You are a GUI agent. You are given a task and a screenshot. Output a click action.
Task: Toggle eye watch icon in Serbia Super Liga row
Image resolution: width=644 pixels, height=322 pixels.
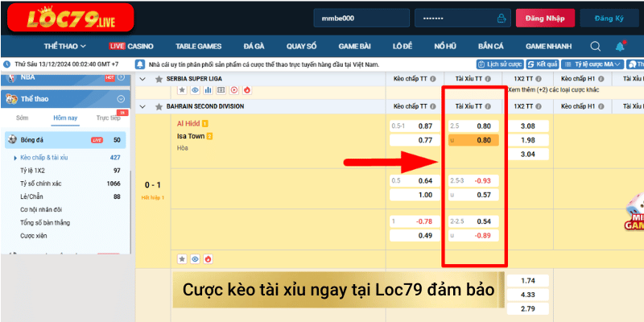click(x=195, y=90)
